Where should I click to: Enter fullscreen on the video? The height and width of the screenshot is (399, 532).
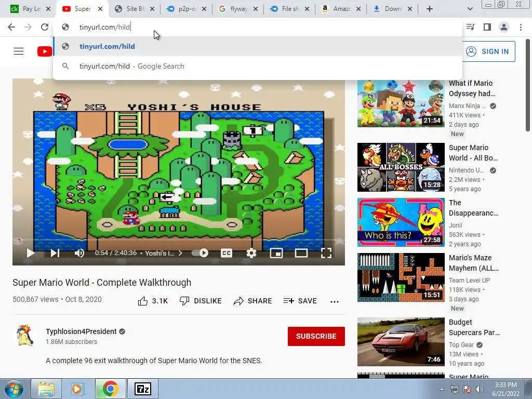click(326, 253)
